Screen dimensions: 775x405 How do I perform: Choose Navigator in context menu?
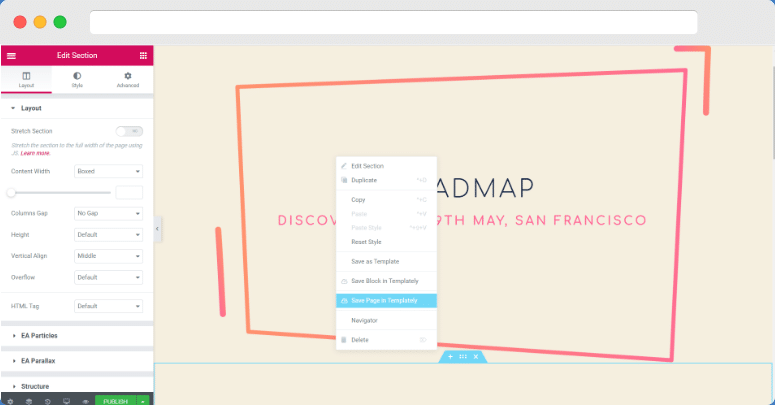point(387,320)
